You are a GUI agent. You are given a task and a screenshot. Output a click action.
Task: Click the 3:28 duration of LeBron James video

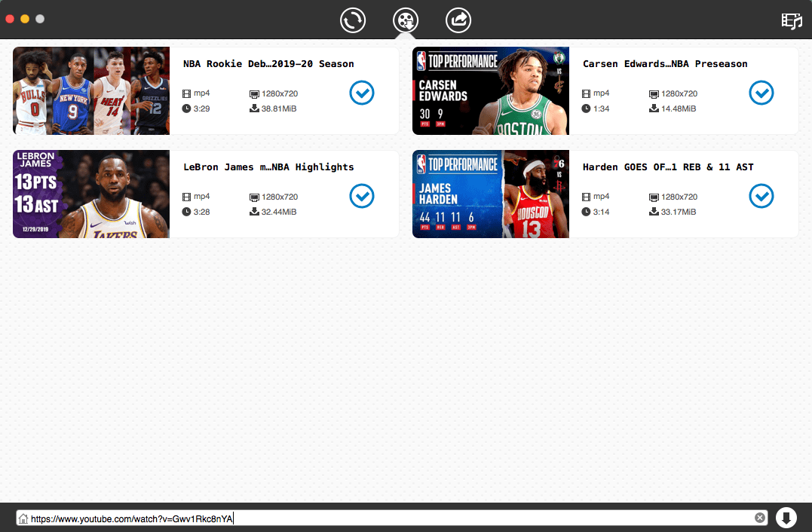(201, 212)
